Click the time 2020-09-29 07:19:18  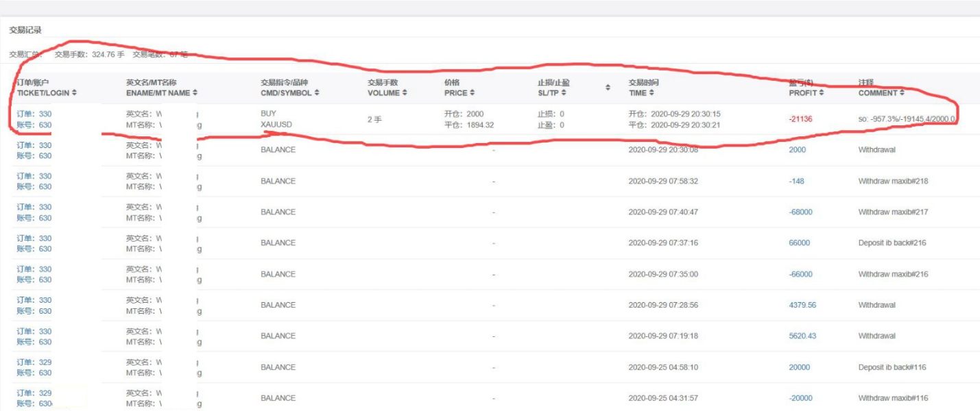click(x=663, y=336)
